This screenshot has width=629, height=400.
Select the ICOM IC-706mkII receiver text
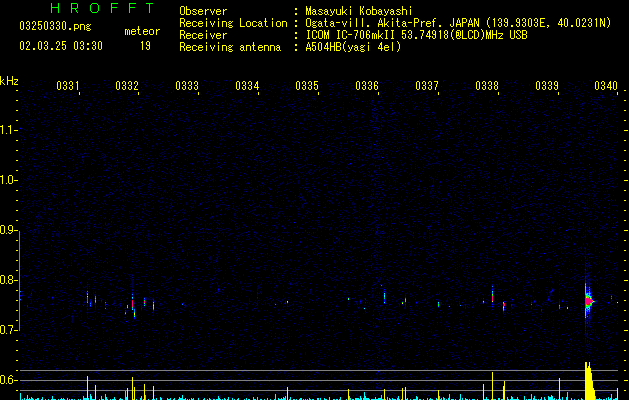[x=416, y=35]
